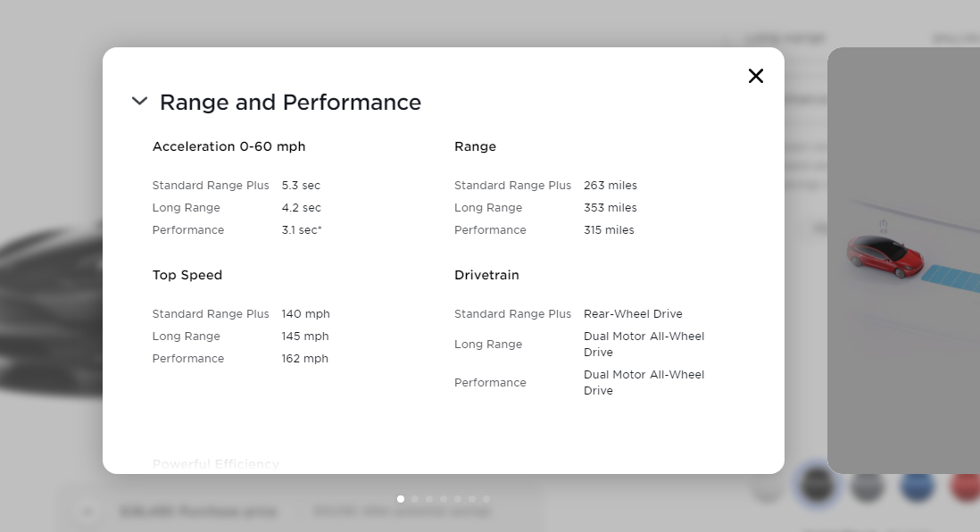Click the Acceleration 0-60 mph heading
Screen dimensions: 980x532
tap(228, 146)
